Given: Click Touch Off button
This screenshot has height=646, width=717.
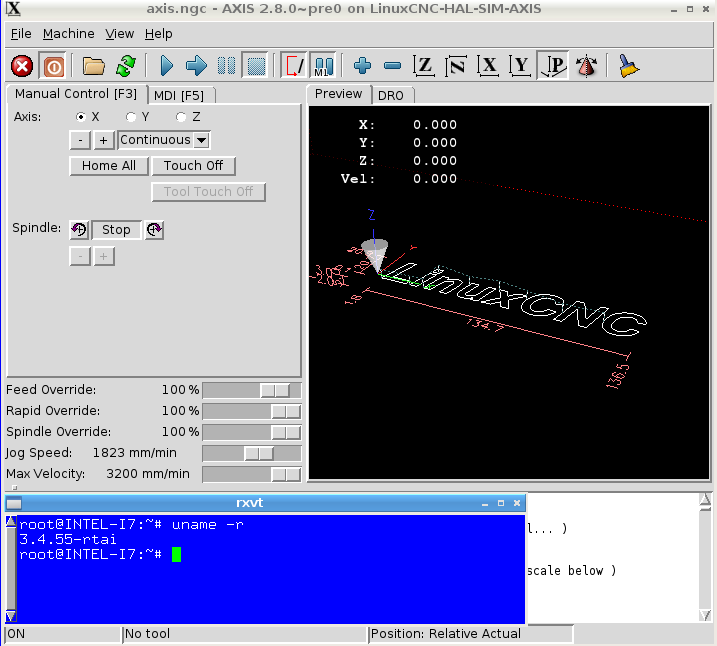Looking at the screenshot, I should click(193, 166).
